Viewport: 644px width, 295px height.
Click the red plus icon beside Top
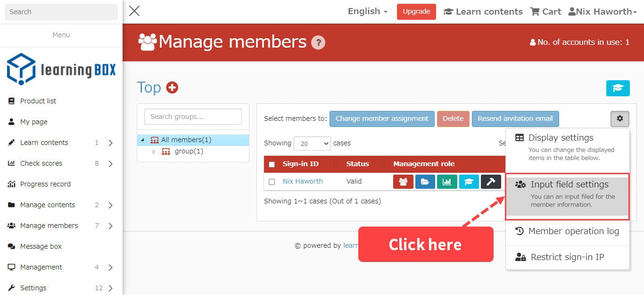(x=172, y=87)
